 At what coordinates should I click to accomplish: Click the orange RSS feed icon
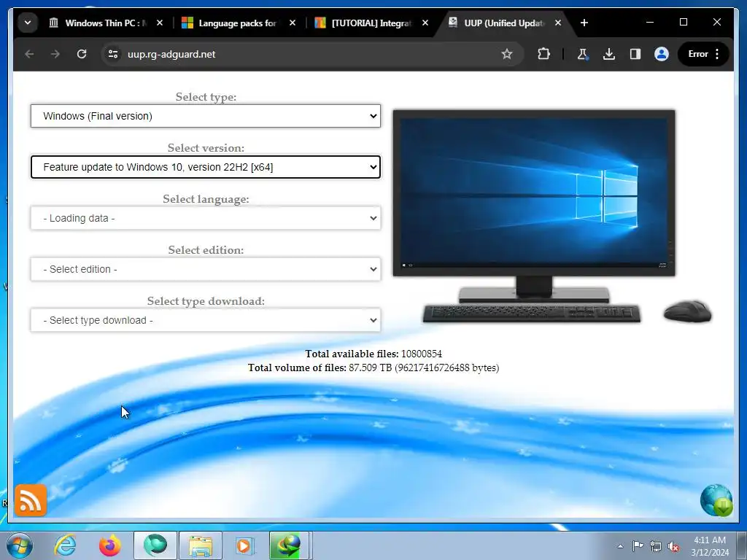[31, 500]
